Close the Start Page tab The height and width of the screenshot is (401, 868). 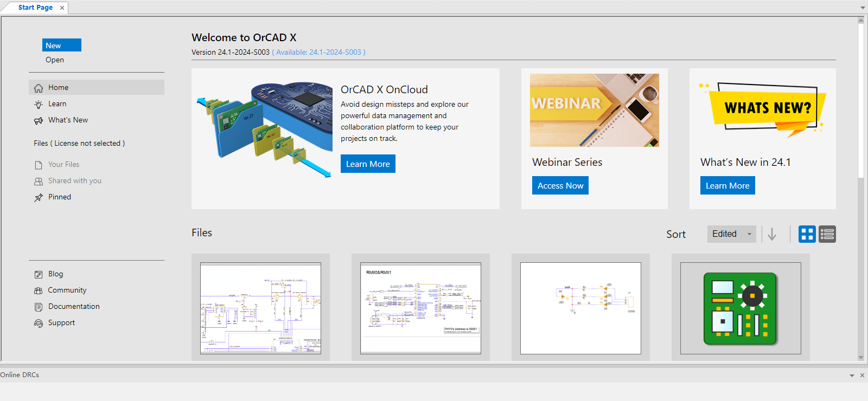(x=62, y=8)
